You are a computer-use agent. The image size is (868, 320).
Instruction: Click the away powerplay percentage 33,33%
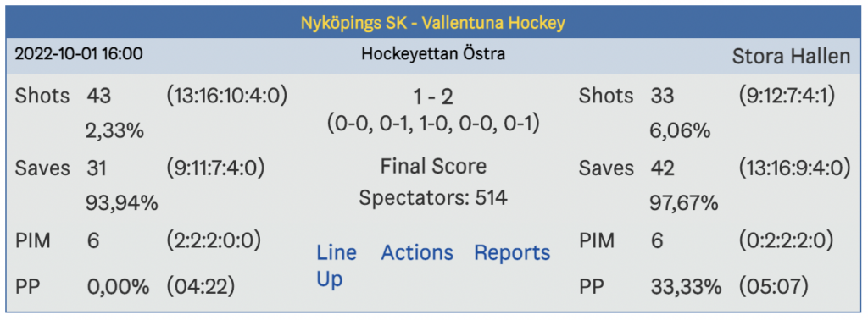686,287
